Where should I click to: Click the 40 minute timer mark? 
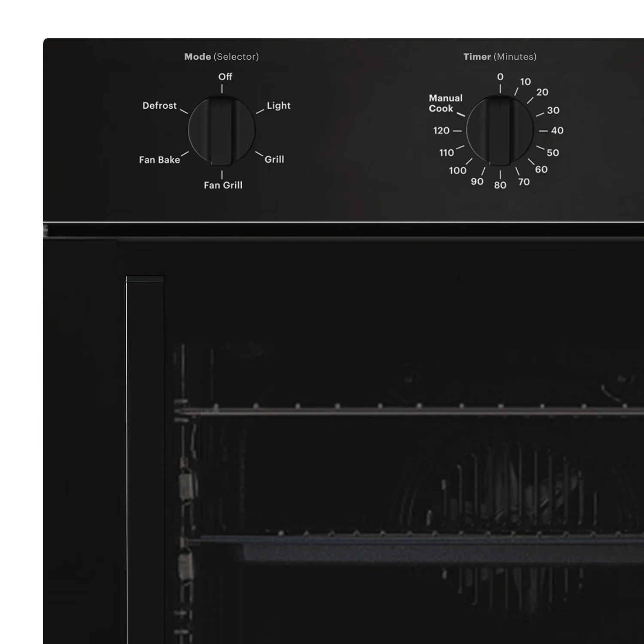tap(557, 131)
